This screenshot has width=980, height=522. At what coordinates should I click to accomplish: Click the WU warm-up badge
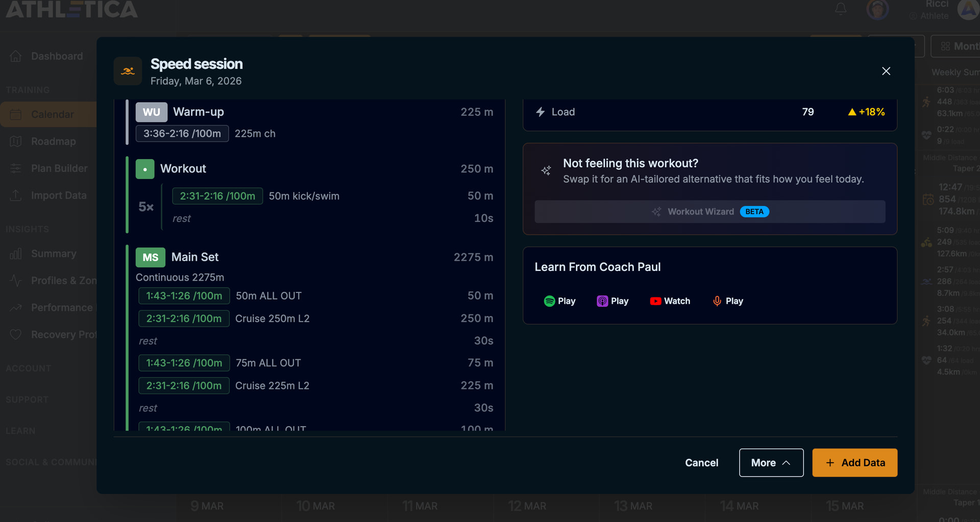point(151,112)
